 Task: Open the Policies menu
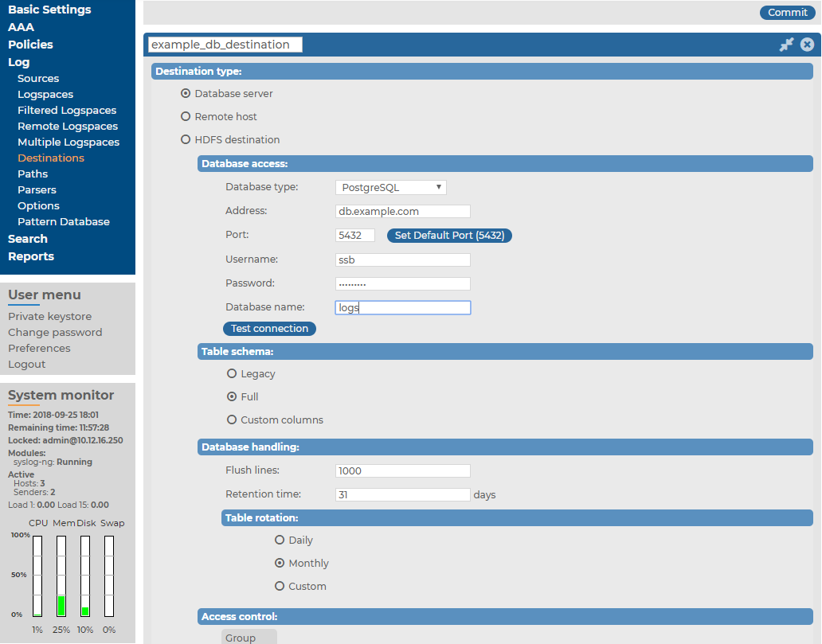pyautogui.click(x=30, y=45)
